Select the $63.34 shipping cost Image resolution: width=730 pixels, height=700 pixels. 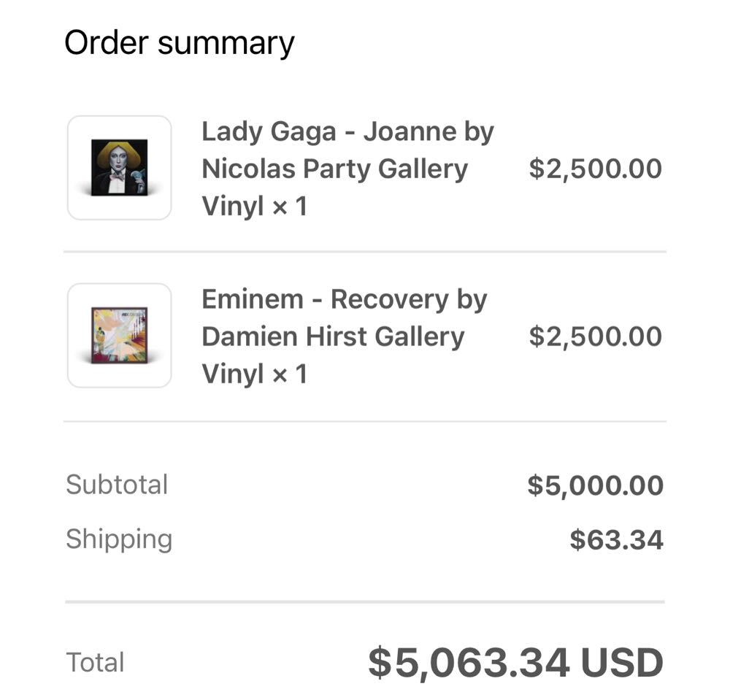coord(616,540)
